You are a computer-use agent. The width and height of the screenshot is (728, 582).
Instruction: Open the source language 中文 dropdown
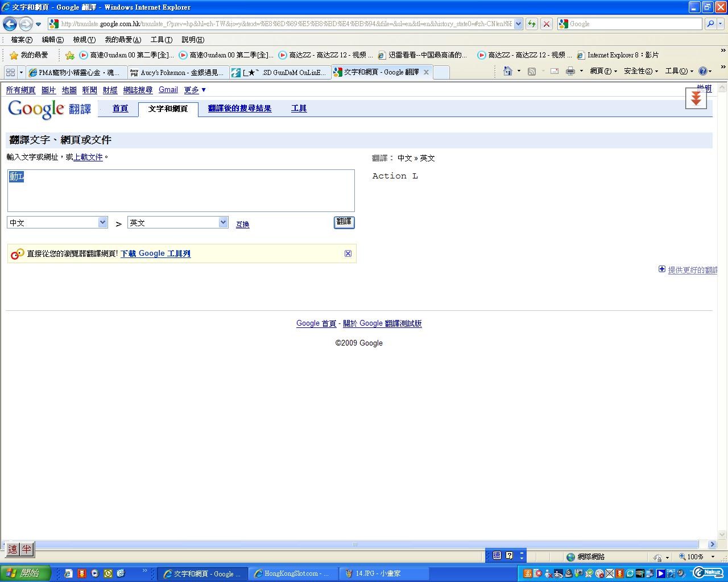point(57,223)
